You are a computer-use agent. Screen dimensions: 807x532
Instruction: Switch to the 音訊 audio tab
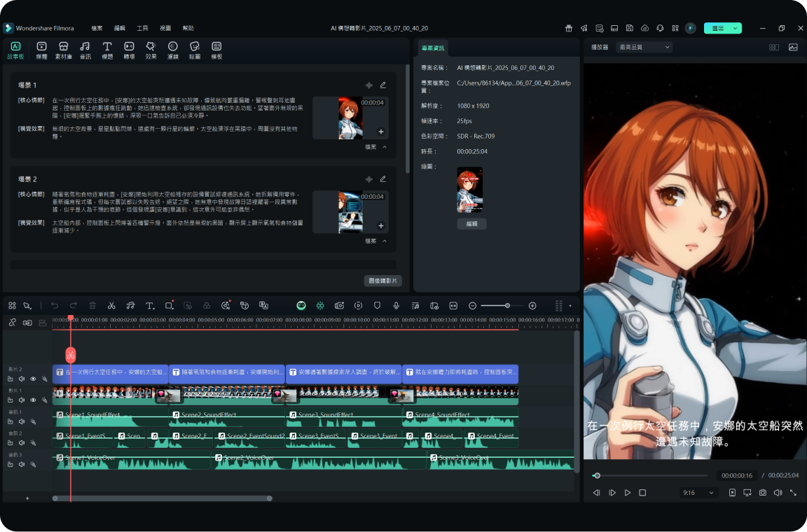point(85,50)
